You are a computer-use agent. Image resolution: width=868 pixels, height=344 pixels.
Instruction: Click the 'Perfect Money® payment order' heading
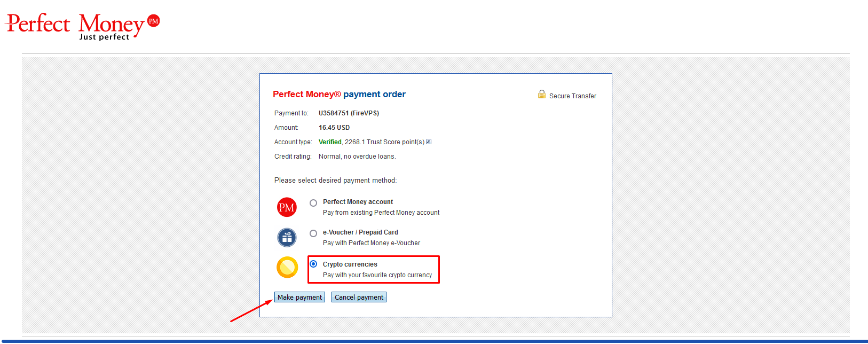click(339, 94)
